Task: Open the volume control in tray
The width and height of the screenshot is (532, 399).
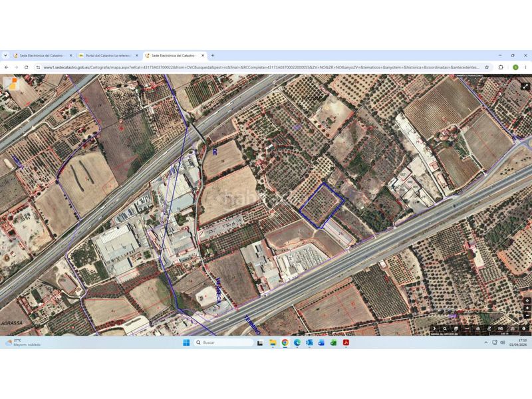Action: pyautogui.click(x=503, y=342)
